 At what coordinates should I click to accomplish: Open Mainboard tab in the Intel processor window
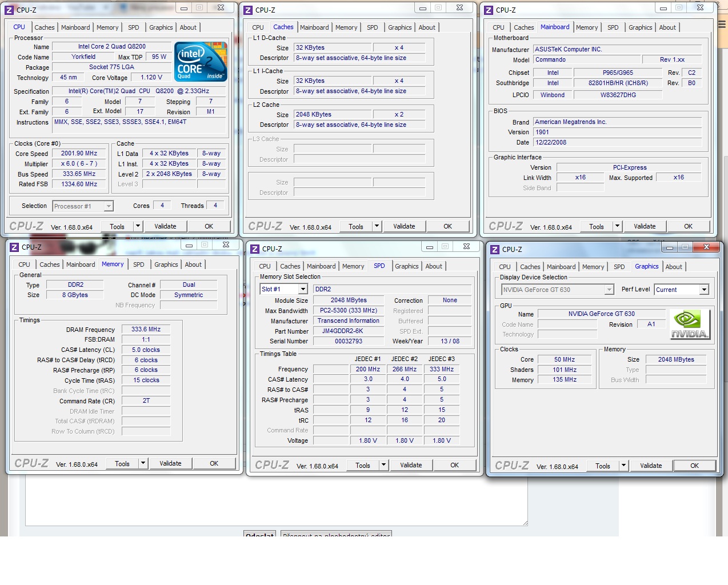[x=75, y=27]
